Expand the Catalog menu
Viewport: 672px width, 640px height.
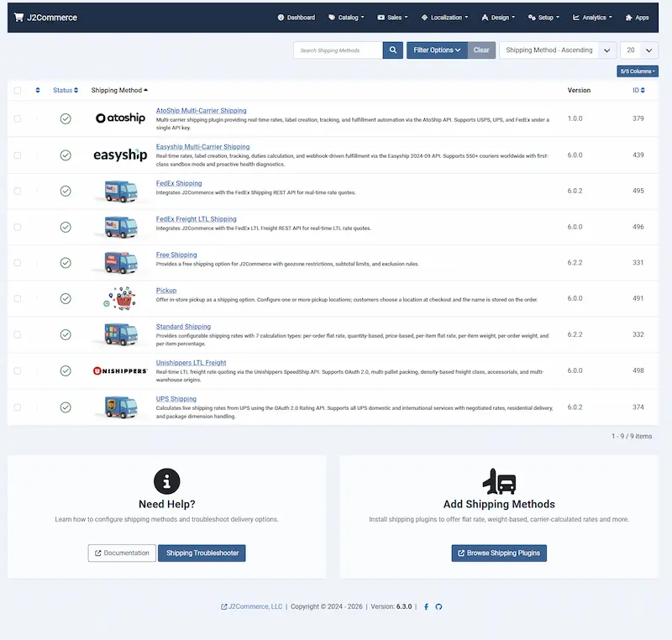coord(346,18)
